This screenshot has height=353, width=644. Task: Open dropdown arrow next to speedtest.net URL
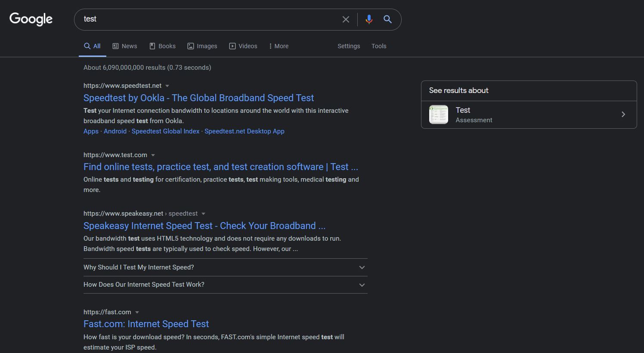tap(167, 86)
